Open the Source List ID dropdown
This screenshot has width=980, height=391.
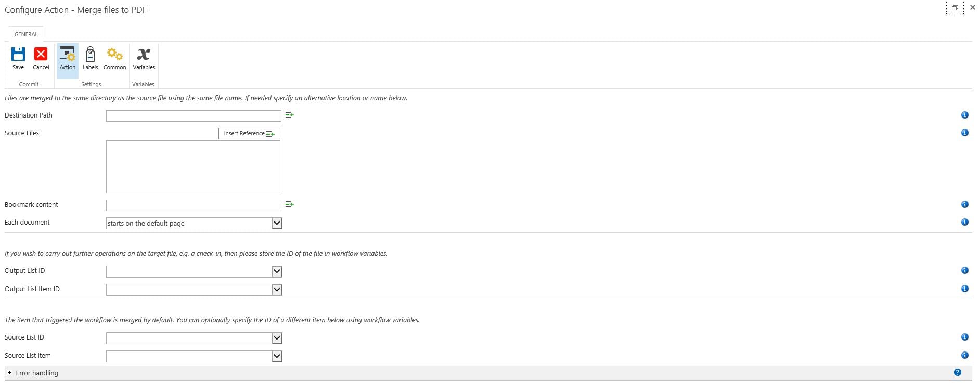tap(277, 338)
